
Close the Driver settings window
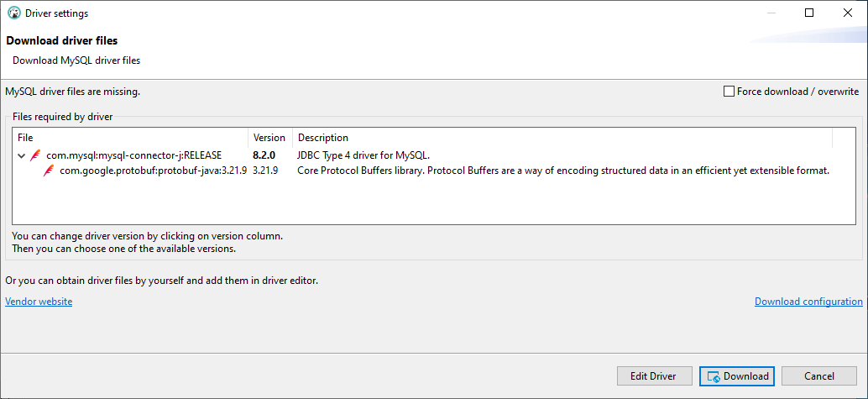[848, 13]
